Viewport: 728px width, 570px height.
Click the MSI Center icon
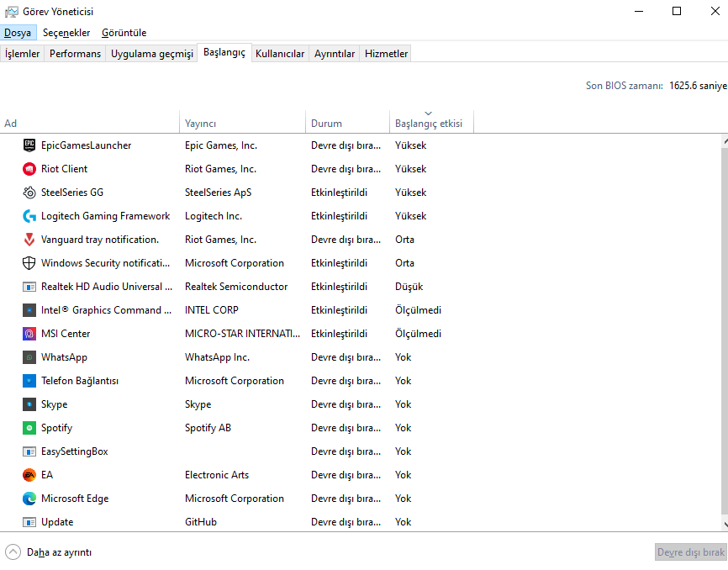click(x=29, y=334)
